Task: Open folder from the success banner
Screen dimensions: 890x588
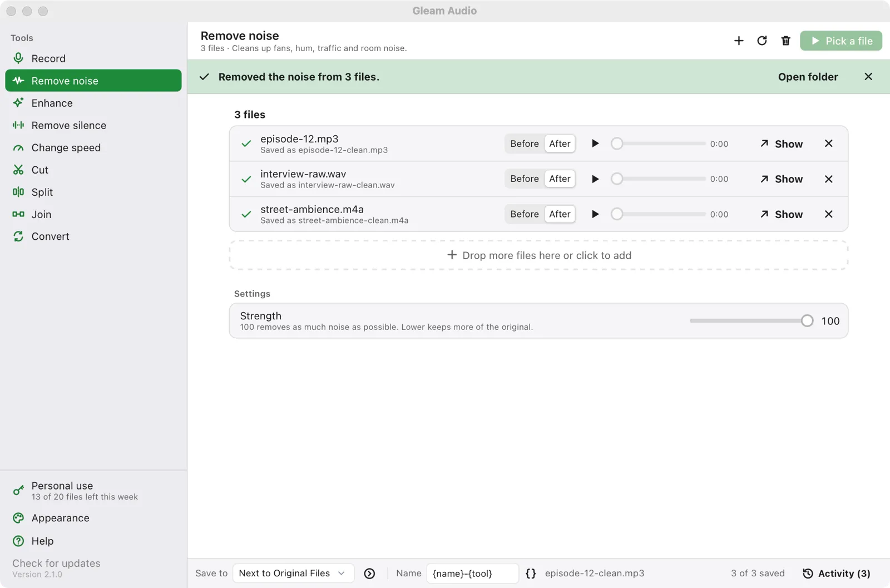Action: point(808,77)
